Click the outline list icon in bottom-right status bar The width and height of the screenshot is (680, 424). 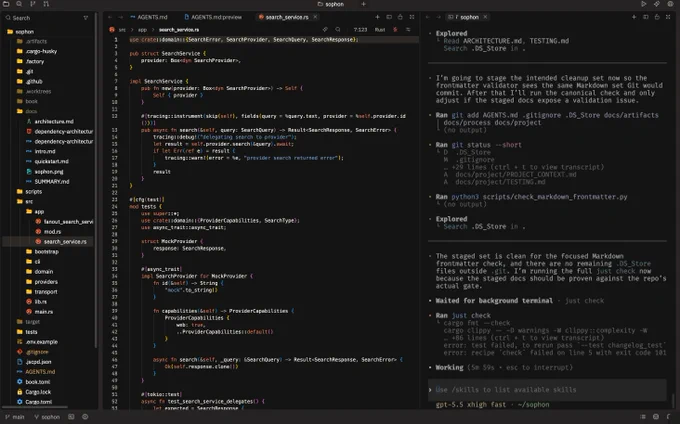(x=643, y=417)
